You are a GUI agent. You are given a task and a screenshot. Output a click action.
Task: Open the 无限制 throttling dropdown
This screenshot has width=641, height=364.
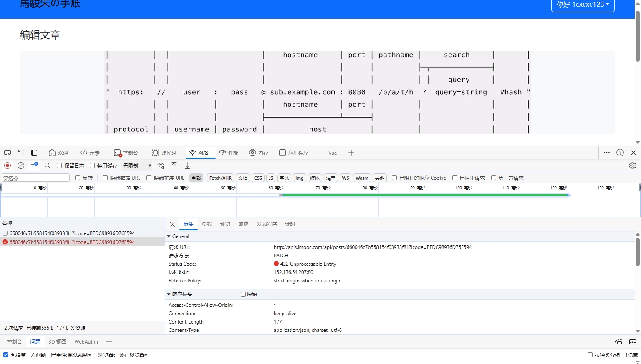point(137,166)
